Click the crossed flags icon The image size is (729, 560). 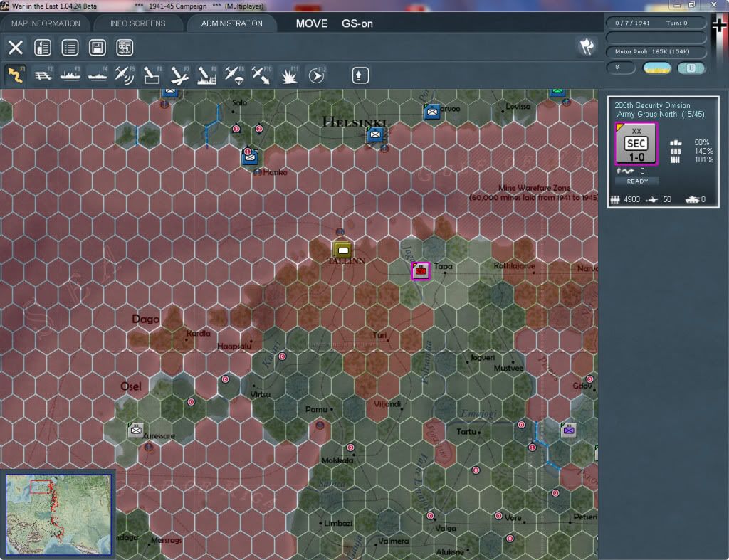coord(587,46)
